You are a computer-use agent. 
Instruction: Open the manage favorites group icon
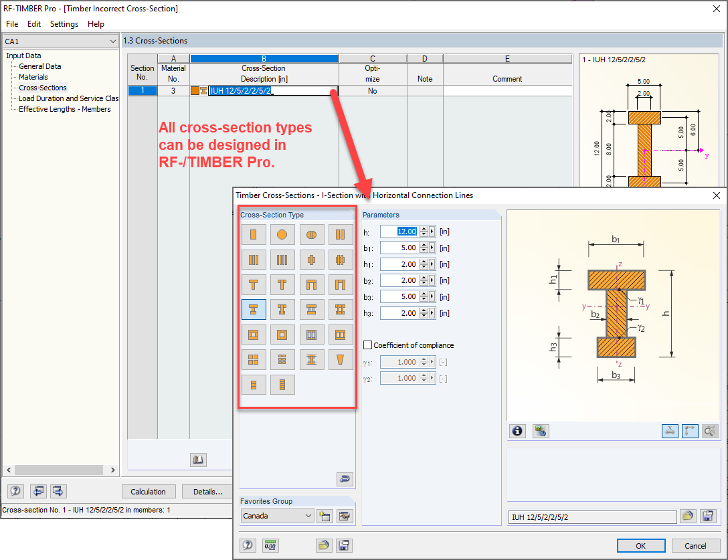(x=345, y=516)
